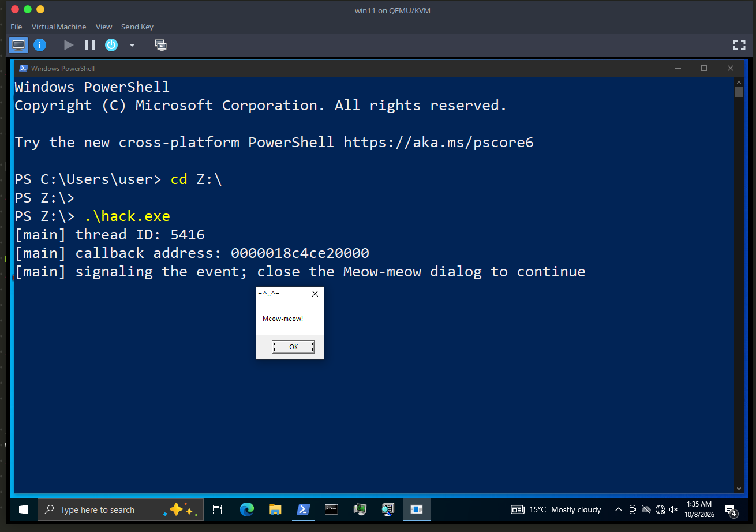The height and width of the screenshot is (532, 756).
Task: Click the .\hack.exe command text
Action: 127,216
